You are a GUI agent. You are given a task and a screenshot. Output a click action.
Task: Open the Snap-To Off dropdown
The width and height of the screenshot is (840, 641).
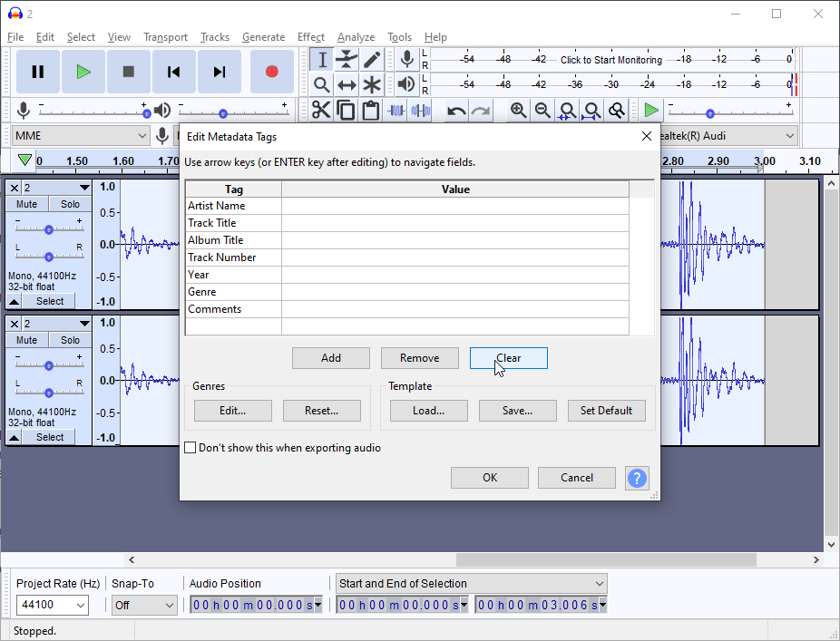point(144,605)
